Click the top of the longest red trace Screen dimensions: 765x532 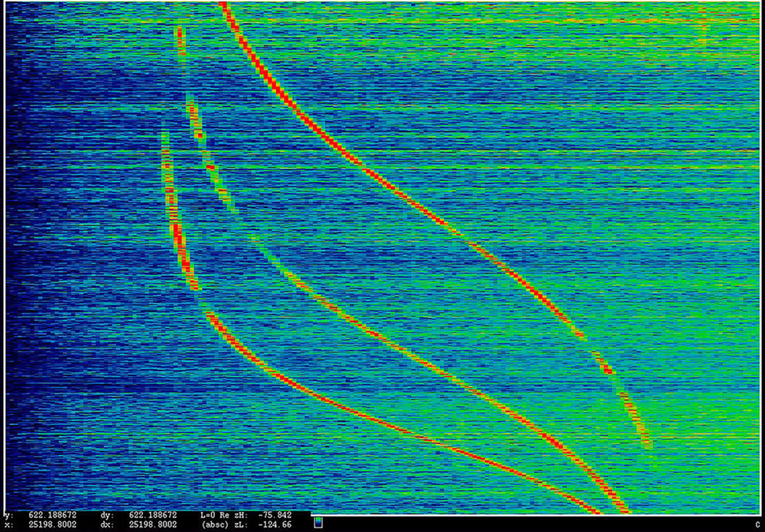click(x=224, y=6)
